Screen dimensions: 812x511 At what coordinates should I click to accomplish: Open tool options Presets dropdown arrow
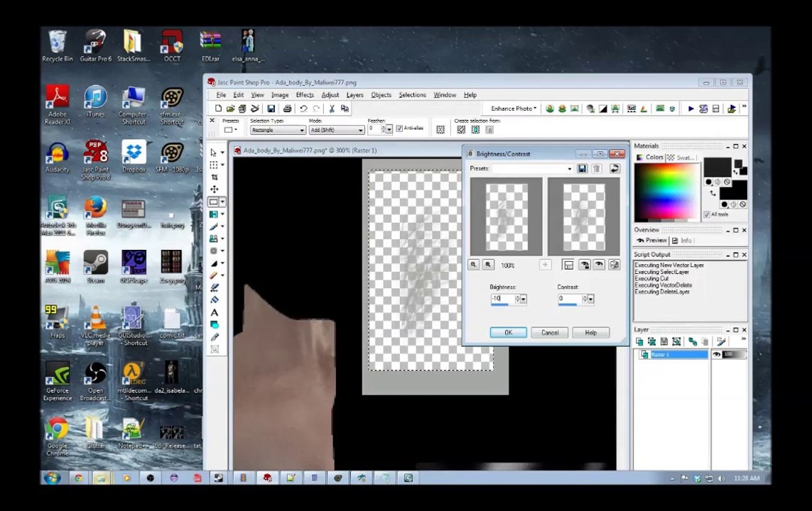click(236, 131)
